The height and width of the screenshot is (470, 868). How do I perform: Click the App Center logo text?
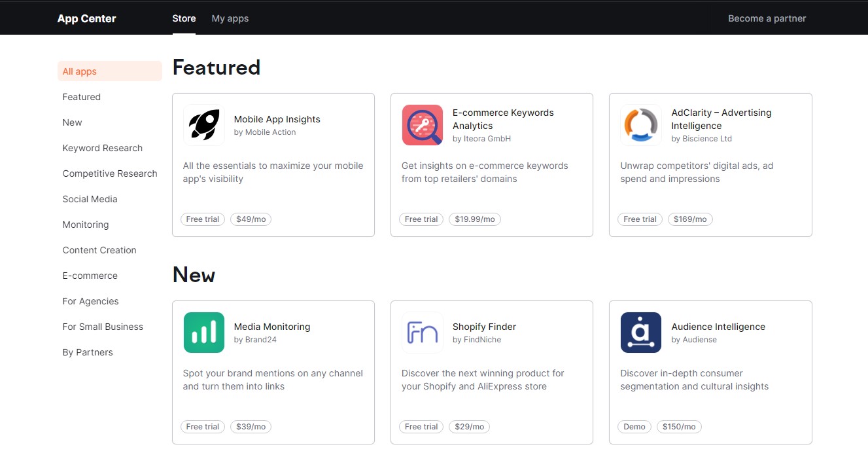click(x=86, y=18)
